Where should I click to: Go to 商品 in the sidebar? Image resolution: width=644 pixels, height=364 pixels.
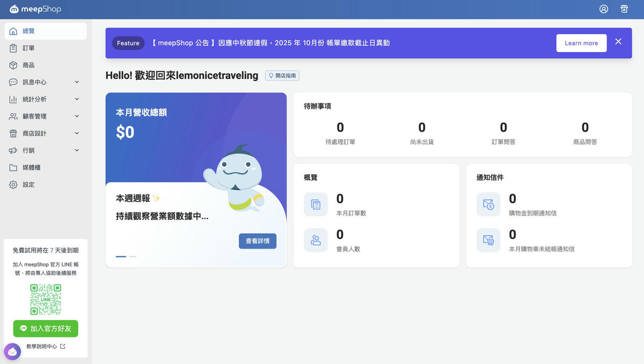click(x=29, y=65)
